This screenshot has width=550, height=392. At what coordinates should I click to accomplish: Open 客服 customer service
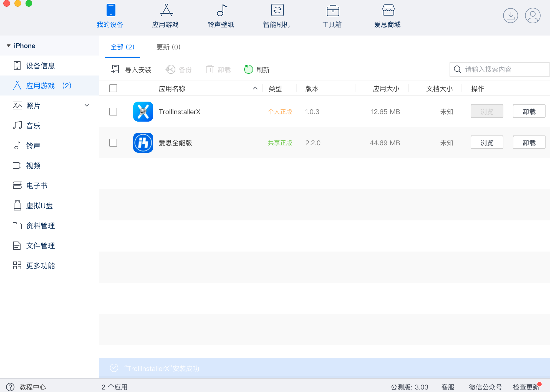448,387
